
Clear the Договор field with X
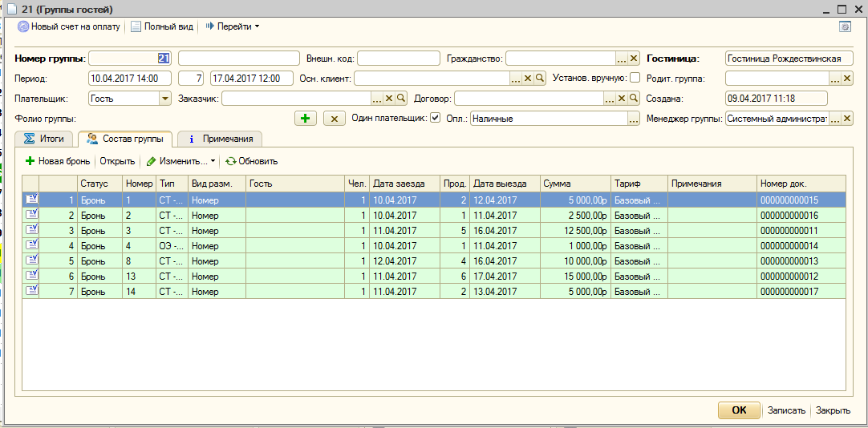[621, 99]
